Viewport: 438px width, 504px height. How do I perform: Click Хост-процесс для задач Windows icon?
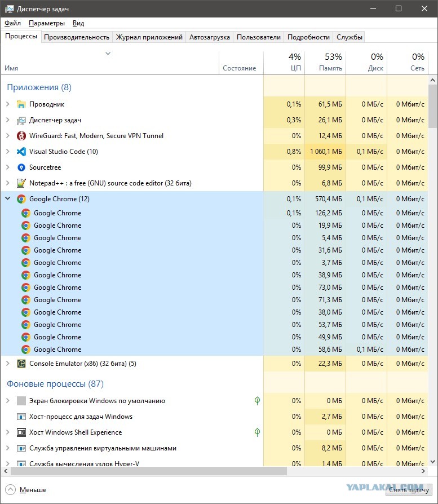pos(21,417)
